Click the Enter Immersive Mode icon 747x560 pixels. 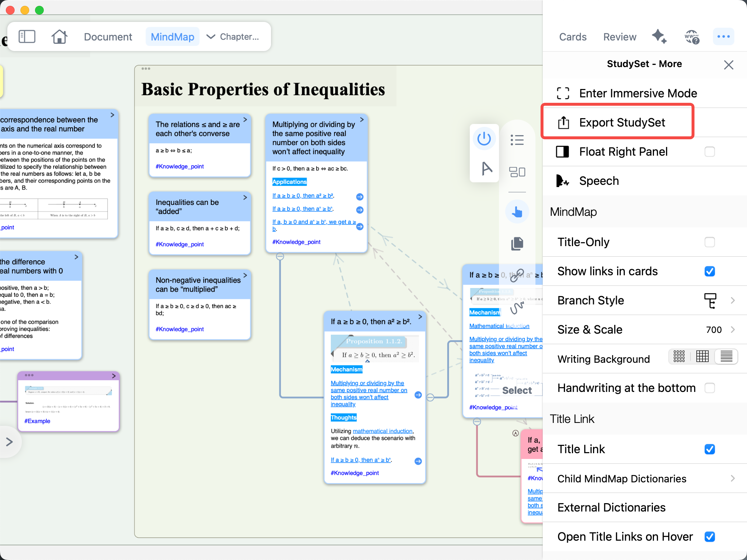pyautogui.click(x=563, y=93)
